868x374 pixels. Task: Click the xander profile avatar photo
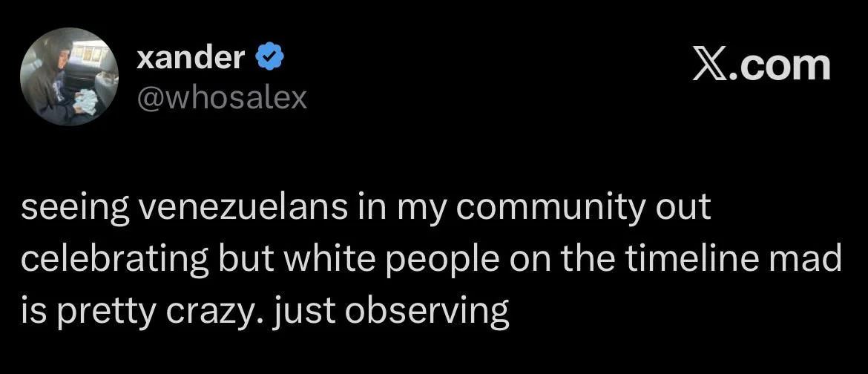coord(70,77)
